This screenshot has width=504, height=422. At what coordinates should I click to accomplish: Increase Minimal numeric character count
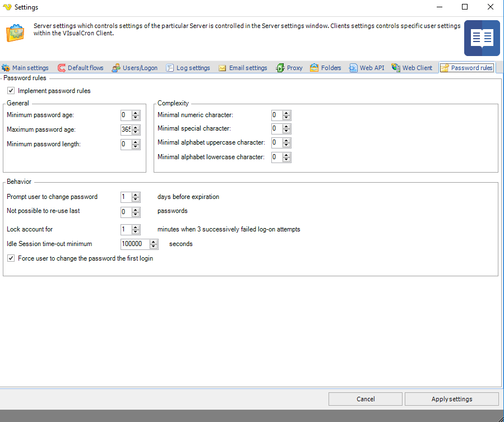(x=286, y=113)
